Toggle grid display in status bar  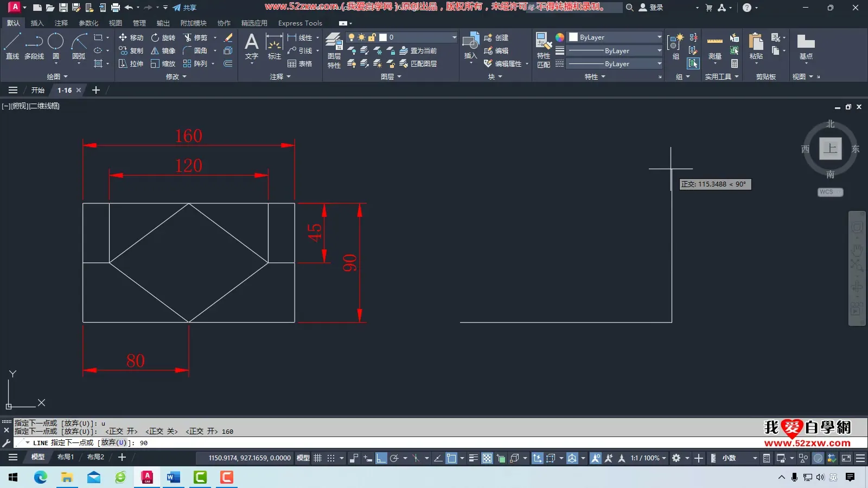click(318, 458)
